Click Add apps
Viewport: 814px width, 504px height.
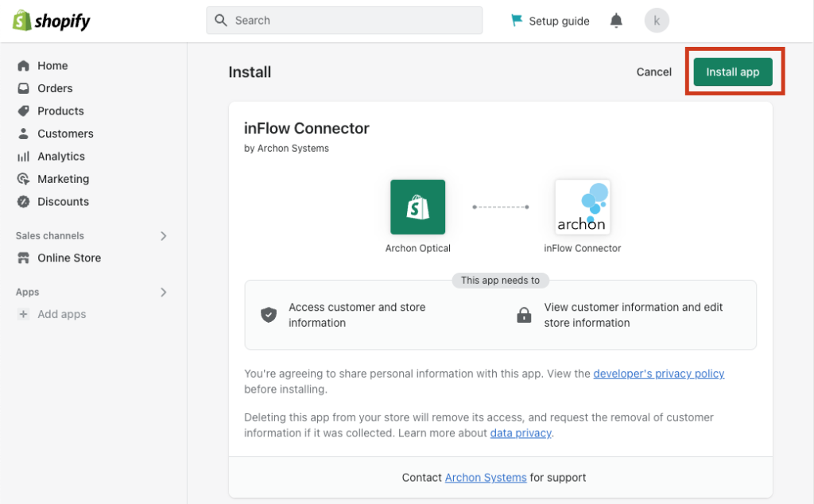(62, 314)
